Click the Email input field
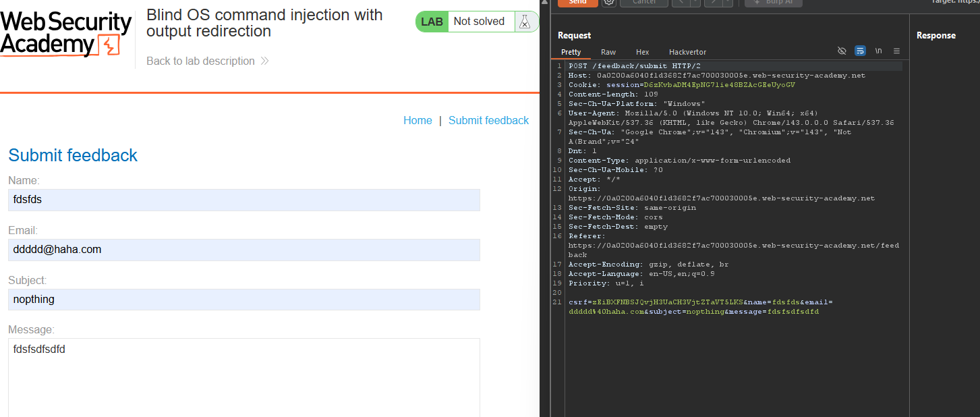The image size is (980, 417). [244, 250]
